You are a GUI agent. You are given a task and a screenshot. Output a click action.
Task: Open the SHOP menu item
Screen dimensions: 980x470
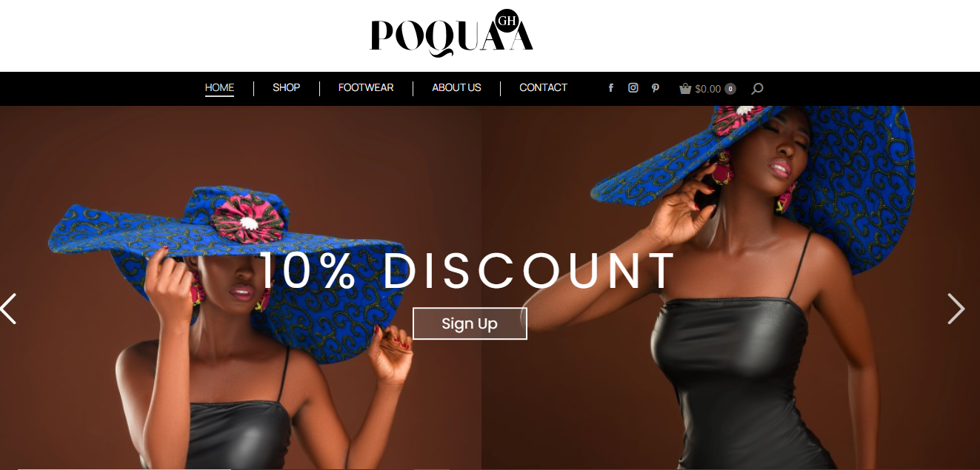click(x=286, y=87)
